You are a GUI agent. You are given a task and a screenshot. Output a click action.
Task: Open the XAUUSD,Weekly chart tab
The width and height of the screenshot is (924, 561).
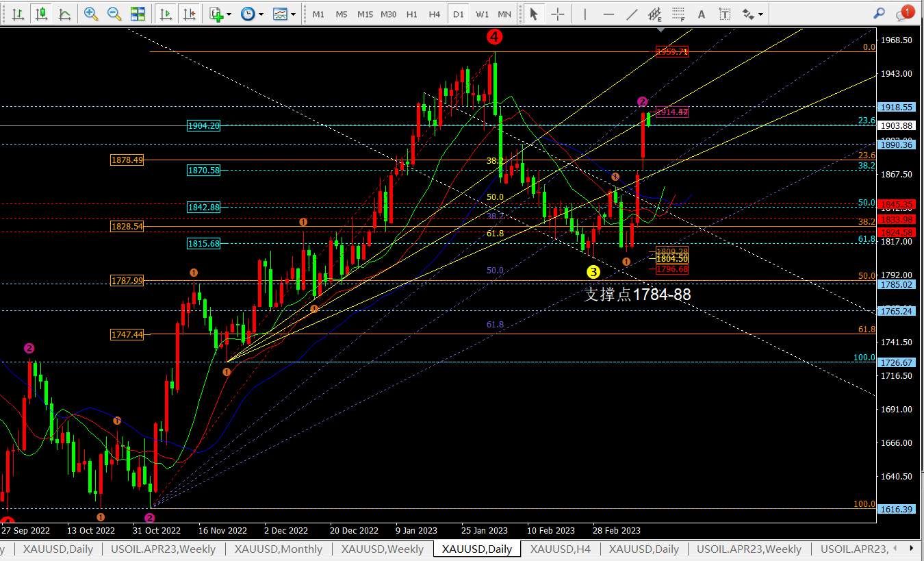pos(383,549)
